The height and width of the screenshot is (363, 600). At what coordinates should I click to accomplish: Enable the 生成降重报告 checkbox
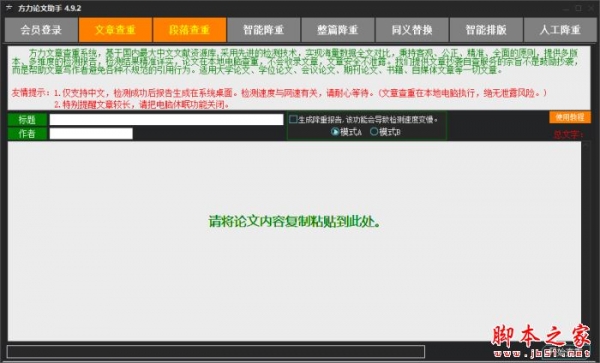click(293, 119)
